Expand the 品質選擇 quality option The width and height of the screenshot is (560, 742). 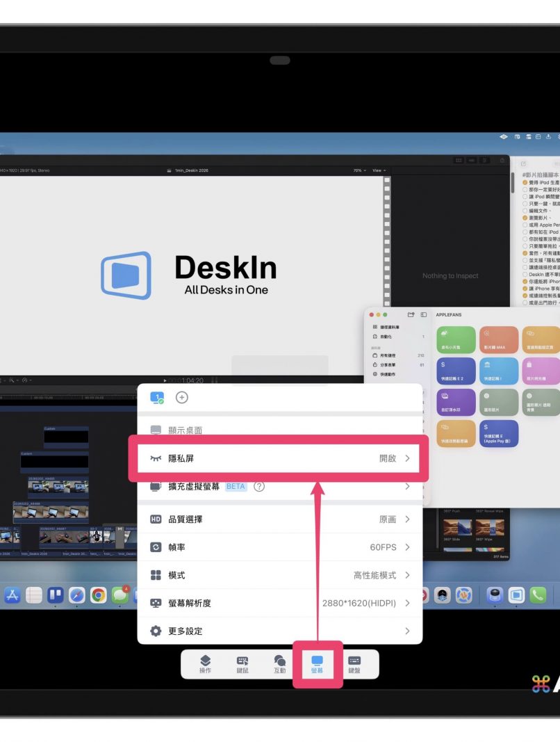tap(279, 519)
